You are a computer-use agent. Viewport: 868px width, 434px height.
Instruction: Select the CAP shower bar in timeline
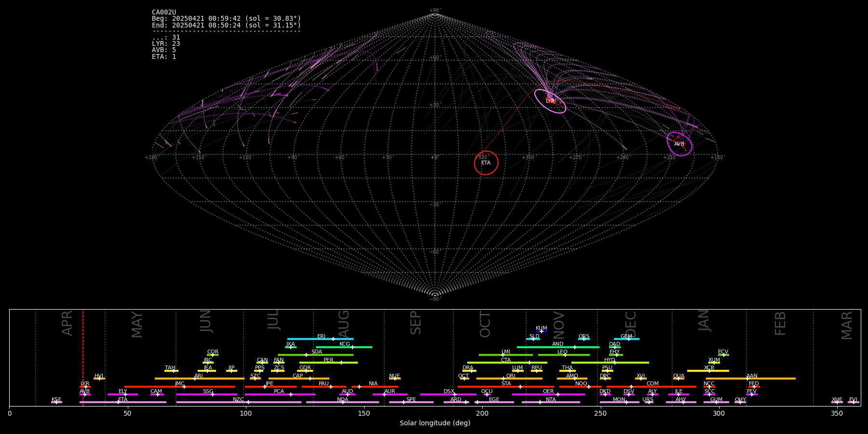tap(299, 379)
